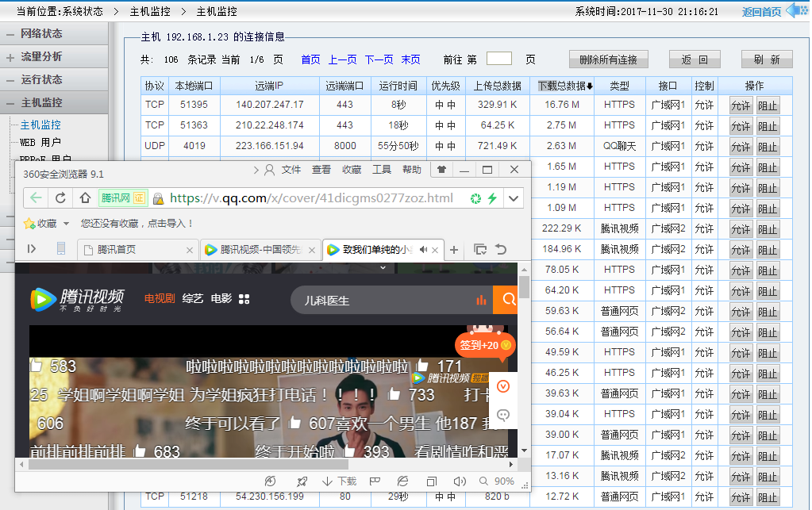Open 下载 downloads in status bar
812x510 pixels.
click(339, 481)
